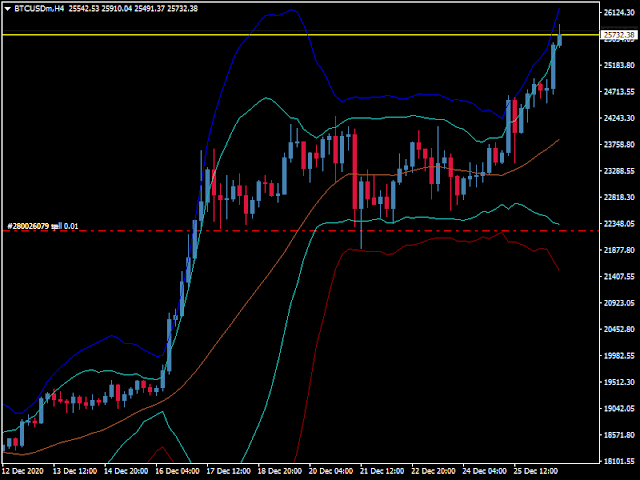Click time axis label 22 Dec 20:00
This screenshot has width=640, height=480.
pyautogui.click(x=433, y=471)
